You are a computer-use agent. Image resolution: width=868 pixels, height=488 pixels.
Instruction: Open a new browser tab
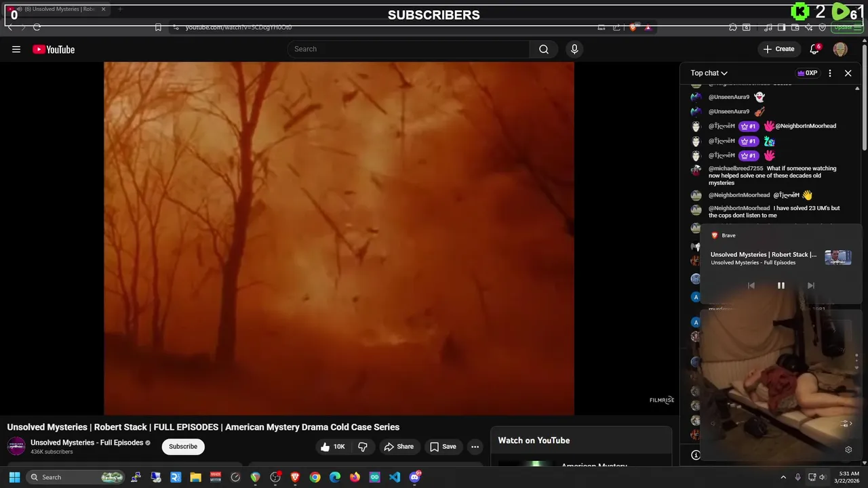tap(120, 9)
